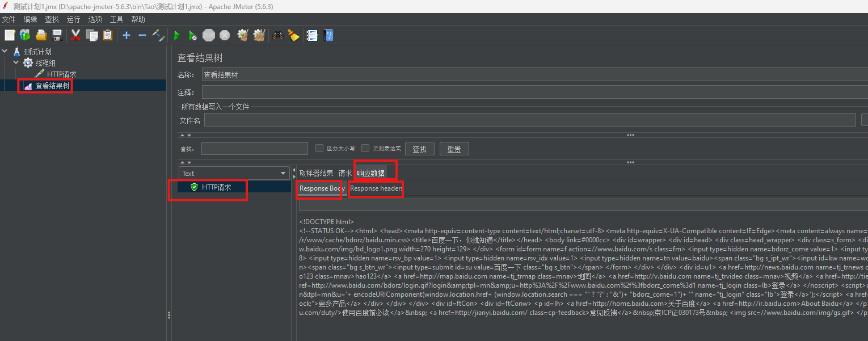Open the Templates icon
868x341 pixels.
(25, 35)
